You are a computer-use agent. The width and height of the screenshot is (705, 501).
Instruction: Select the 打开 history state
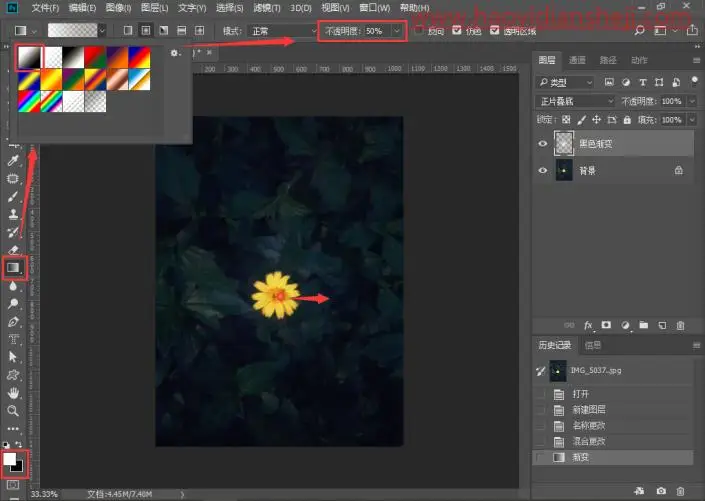point(613,394)
